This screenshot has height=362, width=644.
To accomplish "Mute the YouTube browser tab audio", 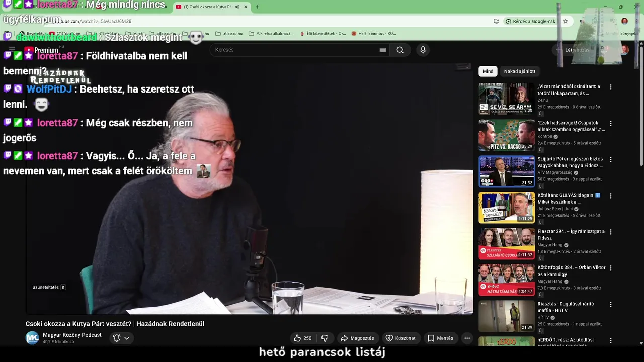I will (237, 7).
